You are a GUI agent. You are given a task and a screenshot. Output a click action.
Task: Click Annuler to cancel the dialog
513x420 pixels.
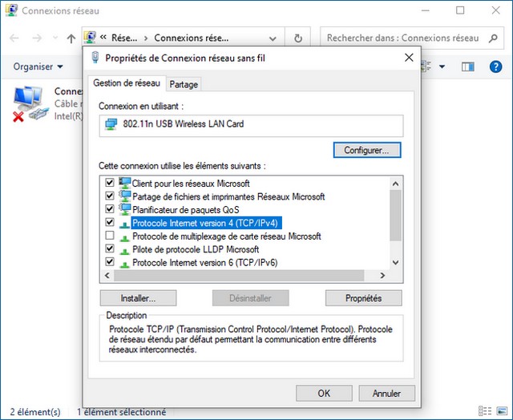tap(386, 393)
